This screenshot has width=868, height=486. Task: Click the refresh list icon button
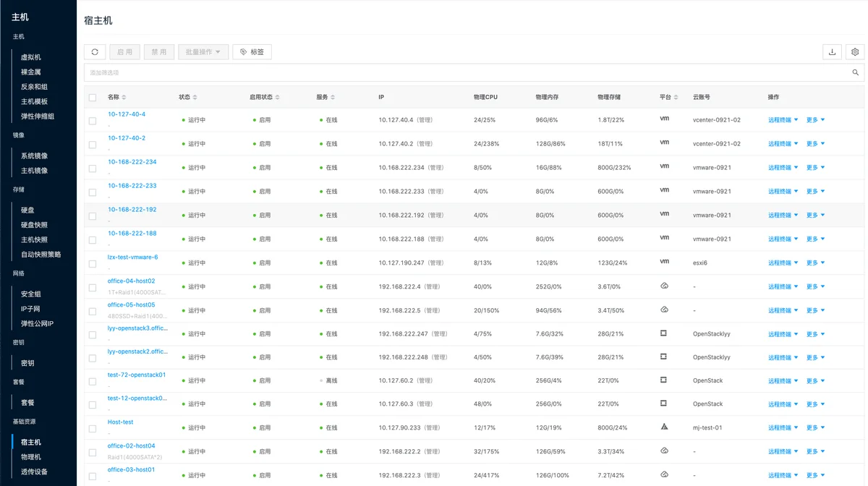pos(95,52)
